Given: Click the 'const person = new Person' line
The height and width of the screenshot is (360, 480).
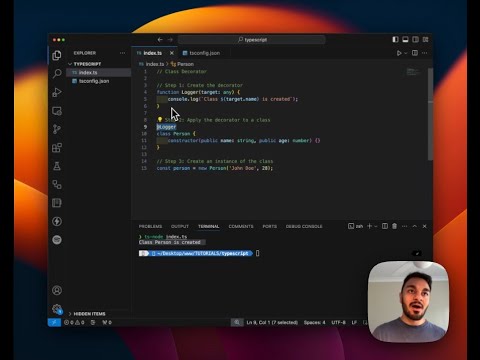Looking at the screenshot, I should (x=215, y=168).
